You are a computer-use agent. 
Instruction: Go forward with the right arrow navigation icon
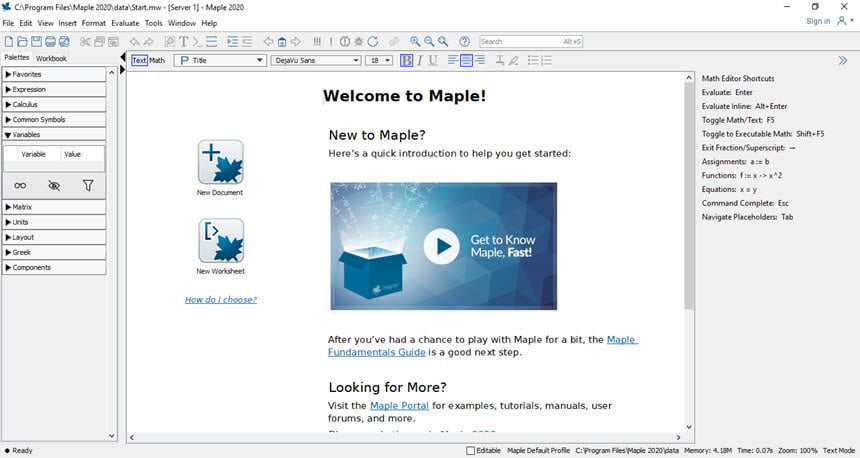[x=296, y=42]
